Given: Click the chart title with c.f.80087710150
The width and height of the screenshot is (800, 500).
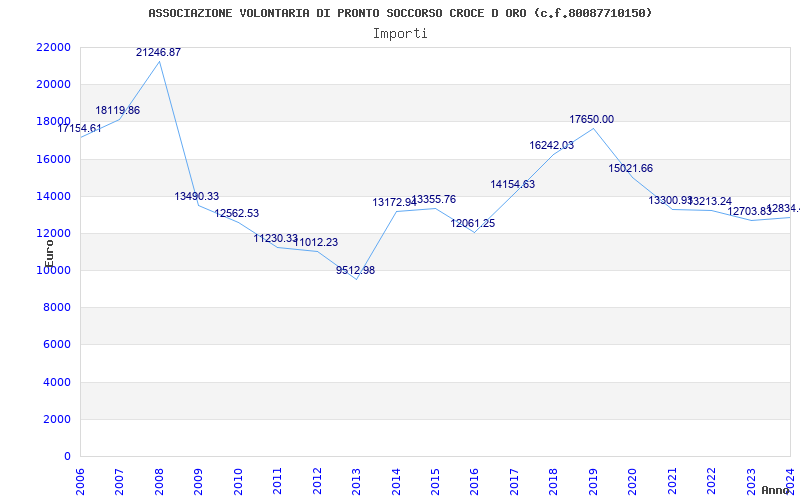Looking at the screenshot, I should click(x=401, y=13).
